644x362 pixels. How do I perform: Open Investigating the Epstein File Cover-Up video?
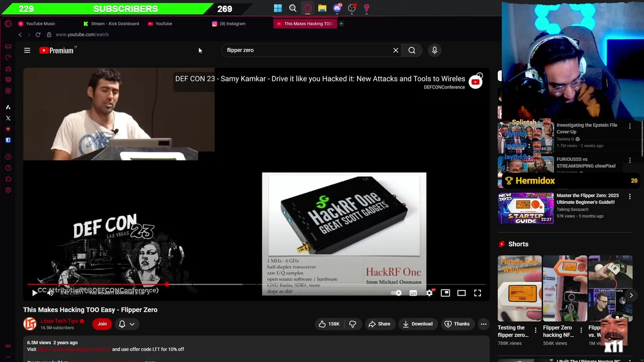587,128
